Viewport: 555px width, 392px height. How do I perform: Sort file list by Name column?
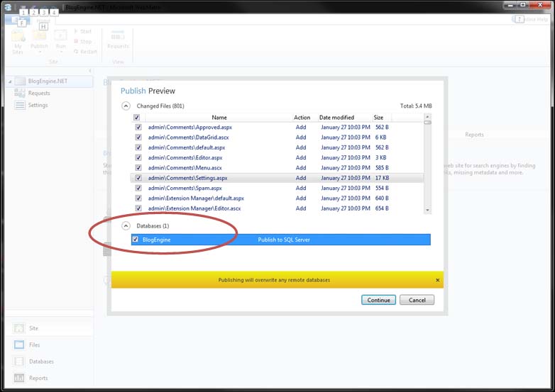click(219, 118)
